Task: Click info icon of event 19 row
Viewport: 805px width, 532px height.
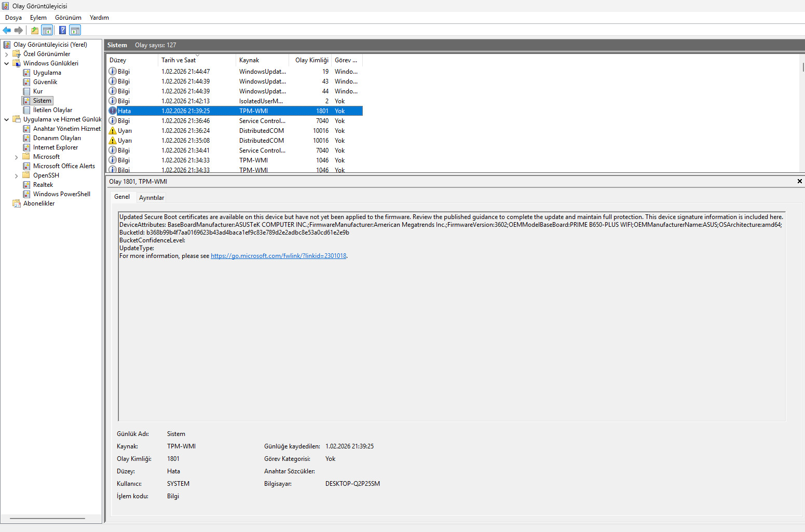Action: 113,71
